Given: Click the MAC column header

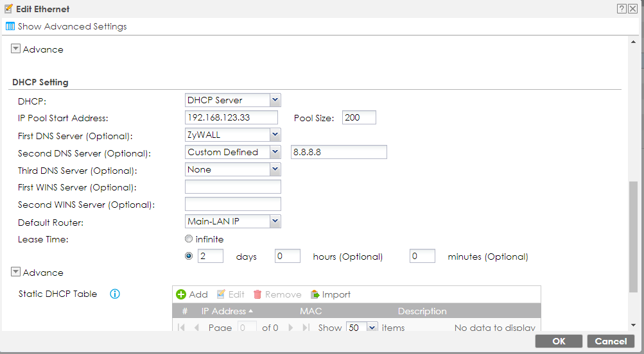Looking at the screenshot, I should [x=311, y=311].
